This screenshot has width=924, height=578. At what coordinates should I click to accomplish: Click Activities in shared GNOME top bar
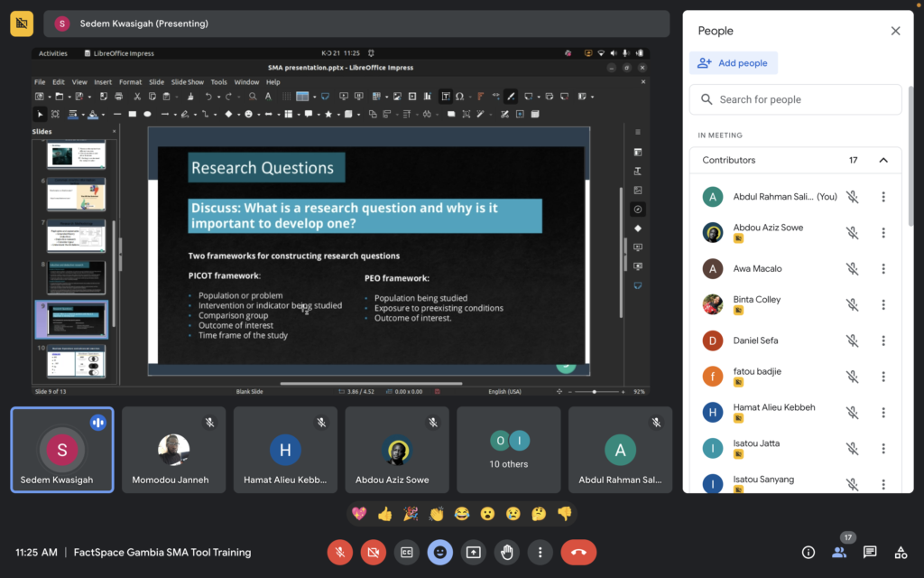[x=53, y=53]
